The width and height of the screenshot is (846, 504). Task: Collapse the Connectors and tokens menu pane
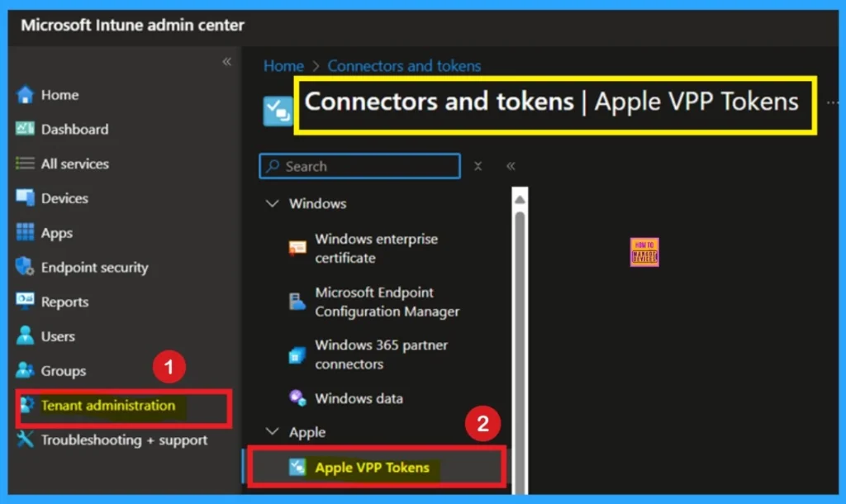tap(511, 166)
